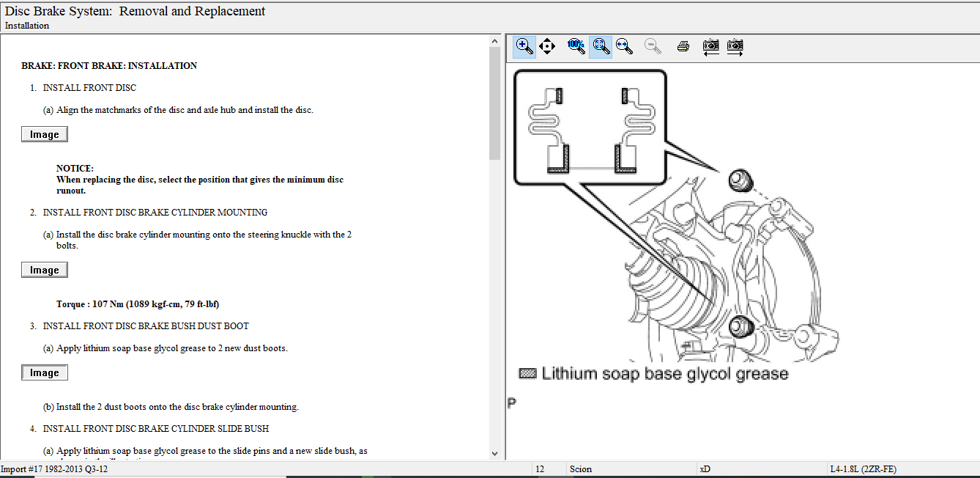Image resolution: width=980 pixels, height=478 pixels.
Task: Click xD model in status bar
Action: click(705, 469)
